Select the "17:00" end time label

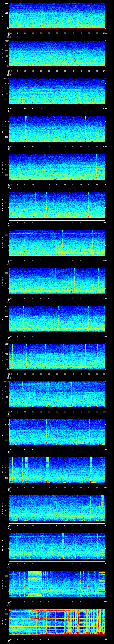click(105, 71)
